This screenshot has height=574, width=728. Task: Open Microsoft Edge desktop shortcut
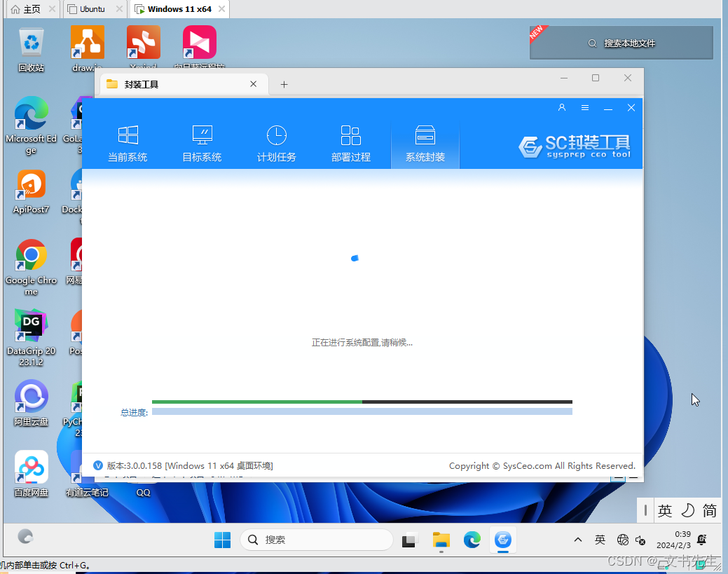pyautogui.click(x=31, y=125)
